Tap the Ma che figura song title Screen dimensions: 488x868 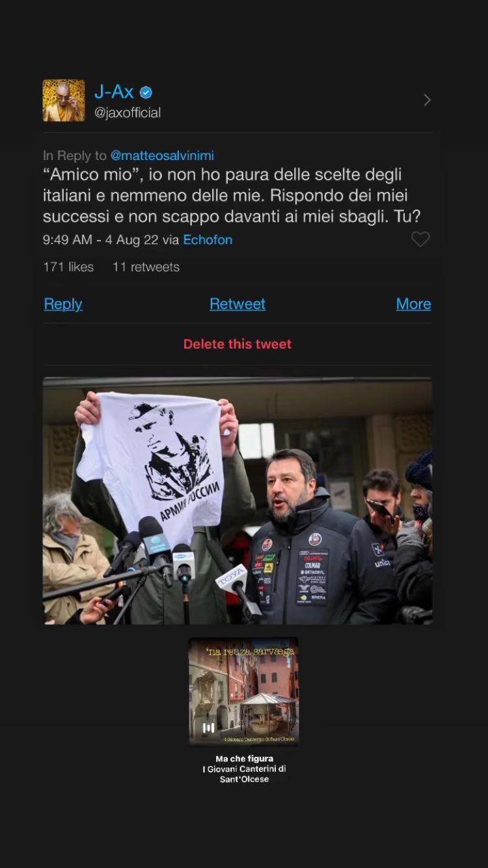coord(245,759)
